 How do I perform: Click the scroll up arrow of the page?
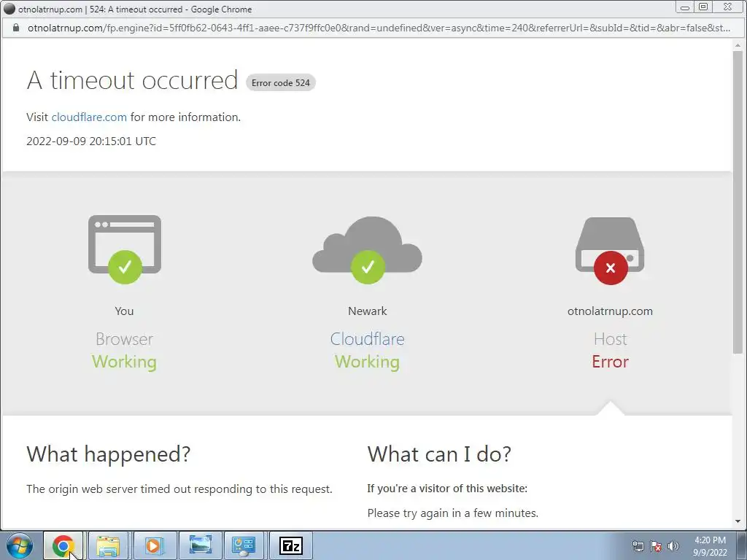738,45
